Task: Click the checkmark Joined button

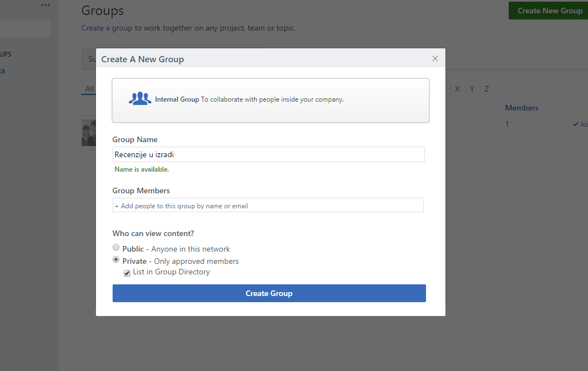Action: (580, 124)
